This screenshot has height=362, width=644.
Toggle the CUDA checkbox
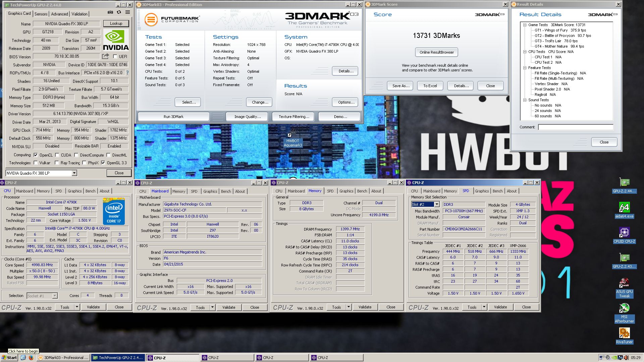[57, 155]
